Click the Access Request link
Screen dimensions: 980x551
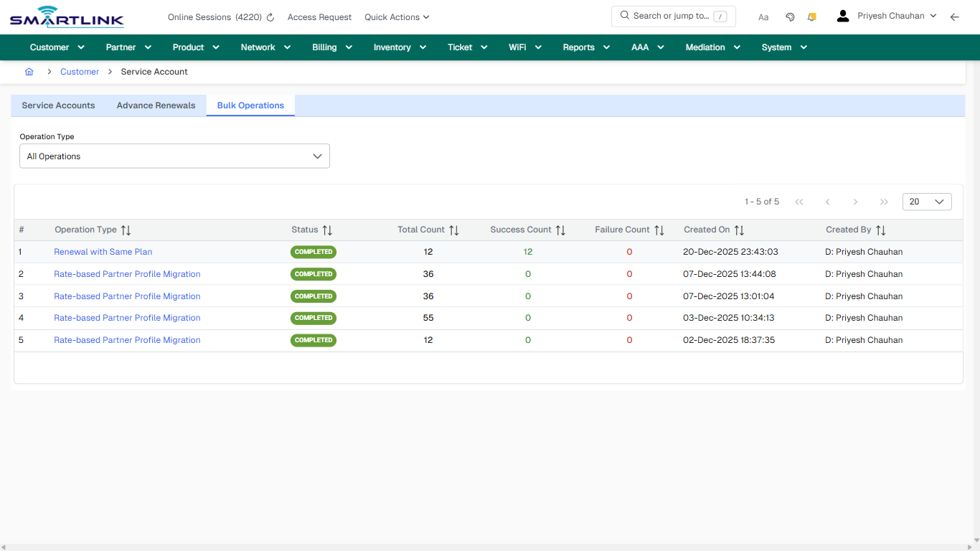(x=319, y=17)
